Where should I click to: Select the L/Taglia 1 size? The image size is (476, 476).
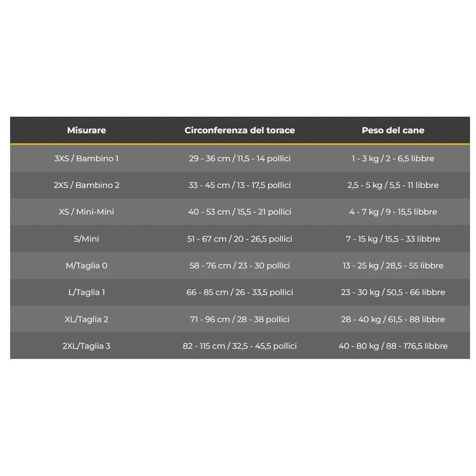(x=86, y=292)
